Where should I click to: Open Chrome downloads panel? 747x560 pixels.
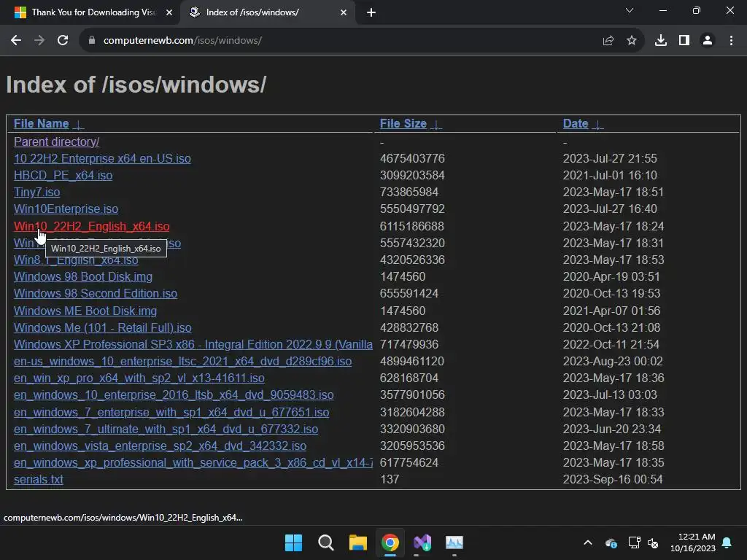(x=661, y=41)
